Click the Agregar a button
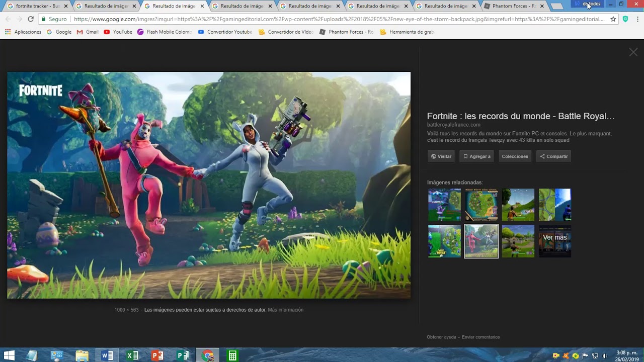Image resolution: width=644 pixels, height=362 pixels. pyautogui.click(x=476, y=156)
